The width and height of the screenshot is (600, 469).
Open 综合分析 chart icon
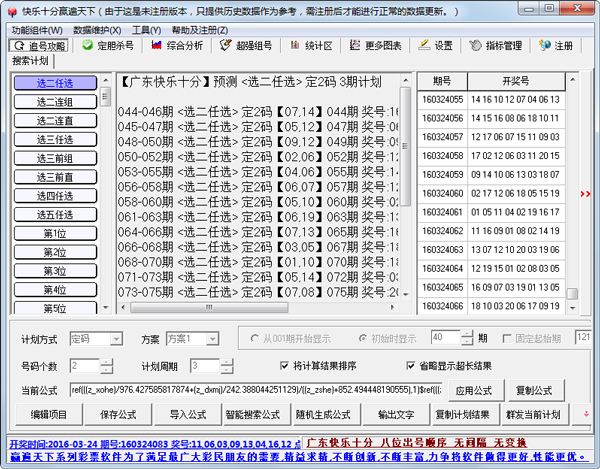(156, 45)
